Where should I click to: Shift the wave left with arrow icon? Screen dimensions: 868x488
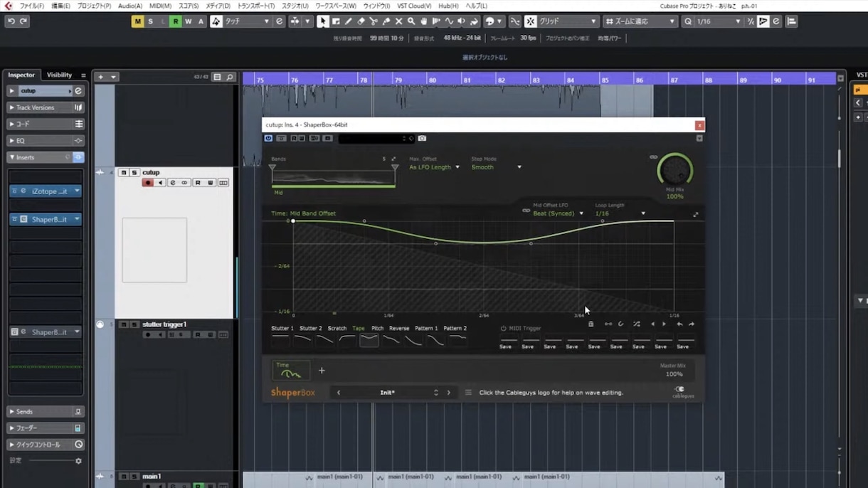(x=652, y=324)
